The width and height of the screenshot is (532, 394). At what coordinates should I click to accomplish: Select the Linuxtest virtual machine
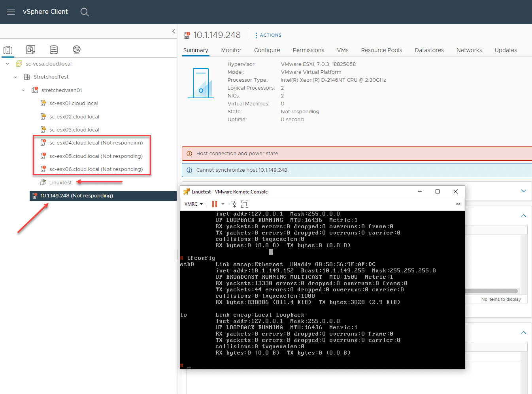point(60,183)
